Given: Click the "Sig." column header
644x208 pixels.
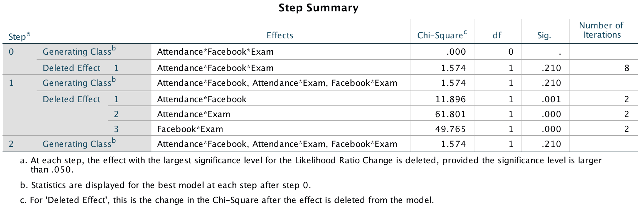Looking at the screenshot, I should click(x=544, y=35).
